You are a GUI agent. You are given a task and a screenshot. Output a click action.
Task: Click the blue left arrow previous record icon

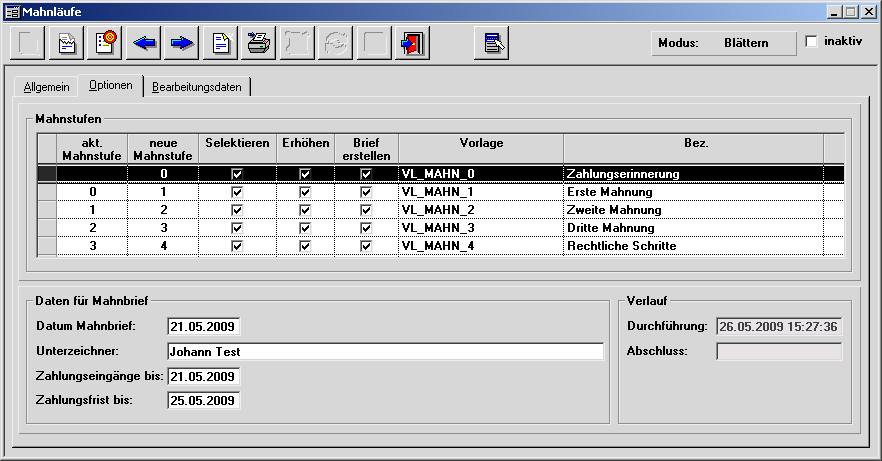point(145,44)
